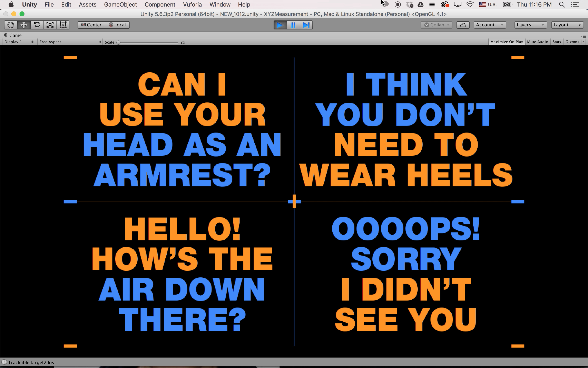This screenshot has width=588, height=368.
Task: Show the clock Thu 11:16 PM
Action: pyautogui.click(x=534, y=4)
